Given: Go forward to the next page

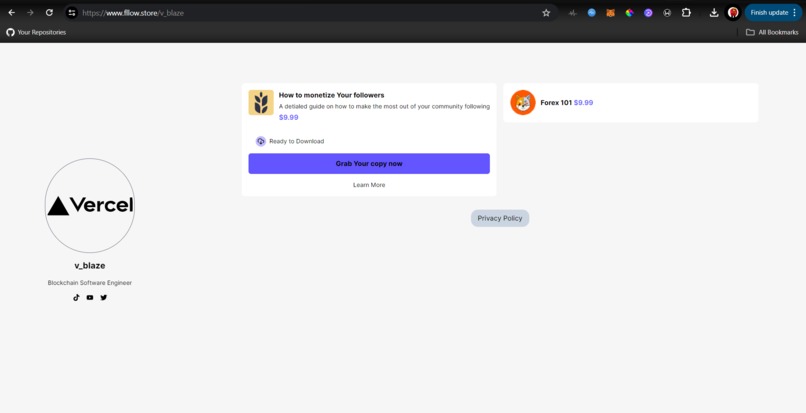Looking at the screenshot, I should point(30,13).
